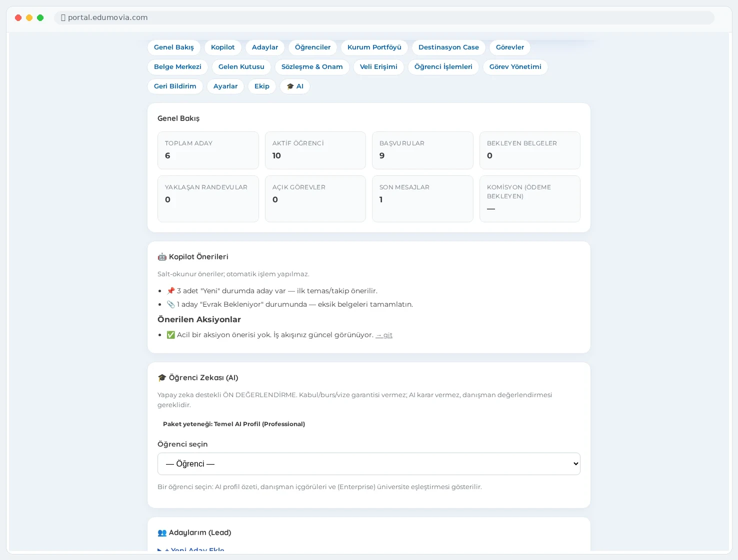Open the Ayarlar tab
This screenshot has width=738, height=560.
[x=225, y=86]
